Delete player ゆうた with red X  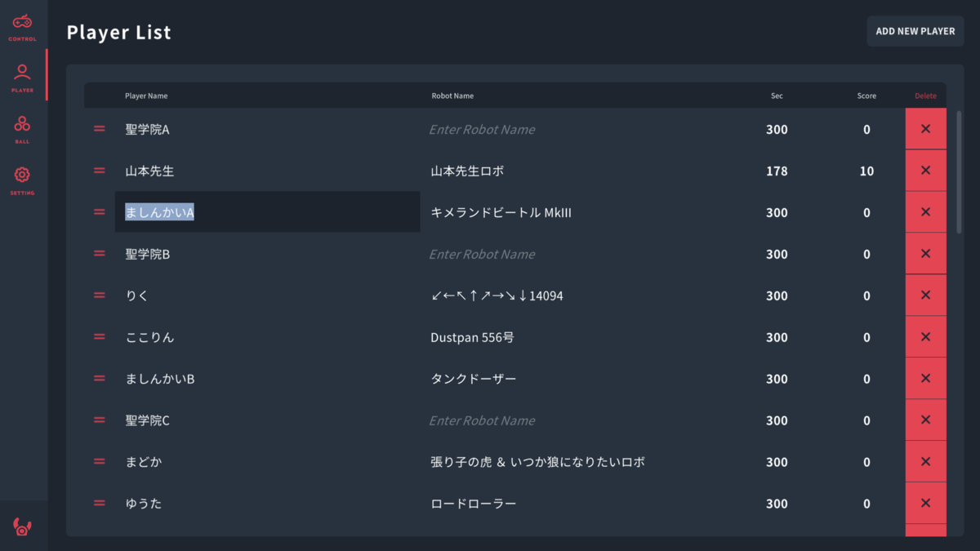point(925,504)
